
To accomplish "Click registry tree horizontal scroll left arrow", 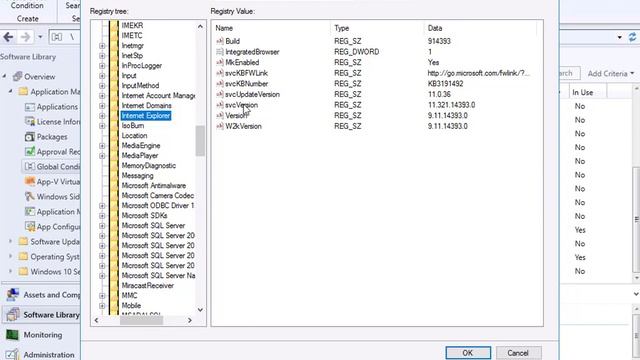I will coord(96,320).
